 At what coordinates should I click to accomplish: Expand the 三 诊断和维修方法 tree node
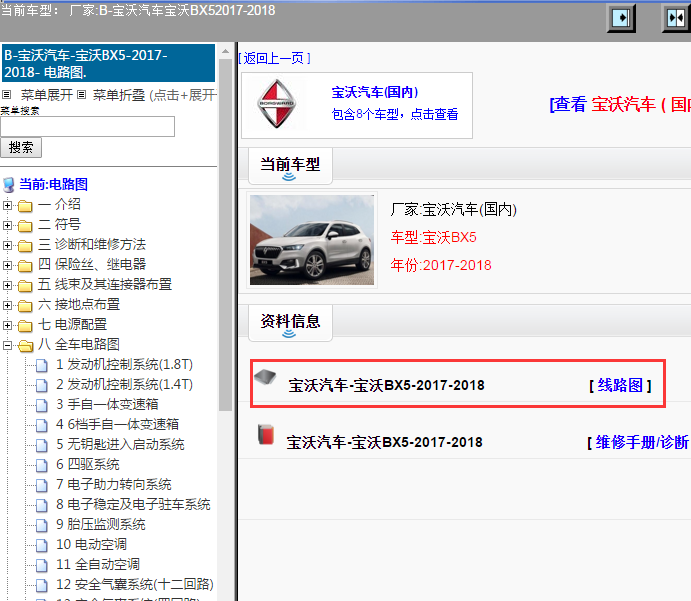[7, 245]
